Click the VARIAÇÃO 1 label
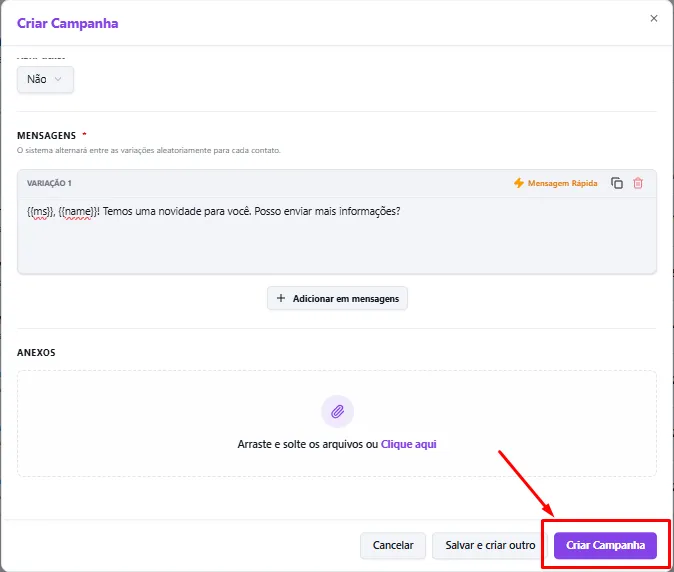Image resolution: width=674 pixels, height=572 pixels. tap(49, 184)
